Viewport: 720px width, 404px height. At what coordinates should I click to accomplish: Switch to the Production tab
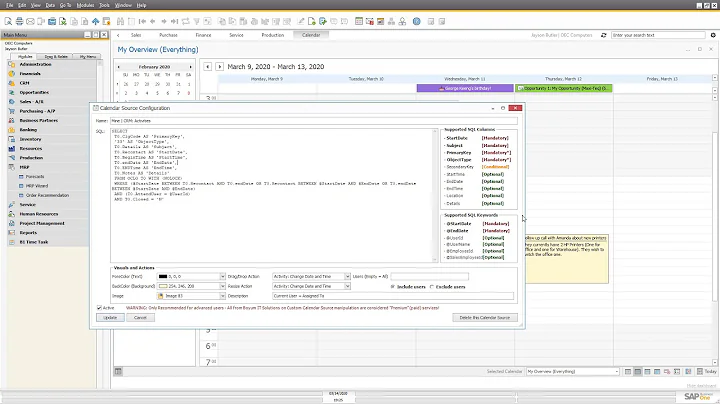(x=273, y=35)
